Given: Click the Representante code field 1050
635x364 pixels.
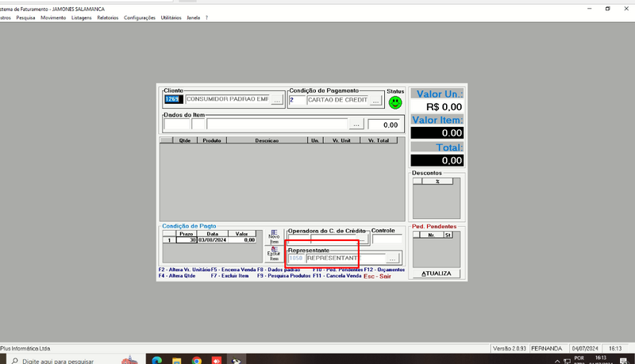Looking at the screenshot, I should click(296, 258).
